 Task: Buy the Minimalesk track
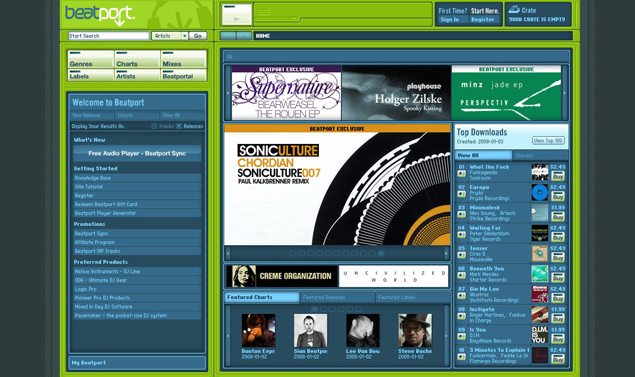pyautogui.click(x=558, y=217)
